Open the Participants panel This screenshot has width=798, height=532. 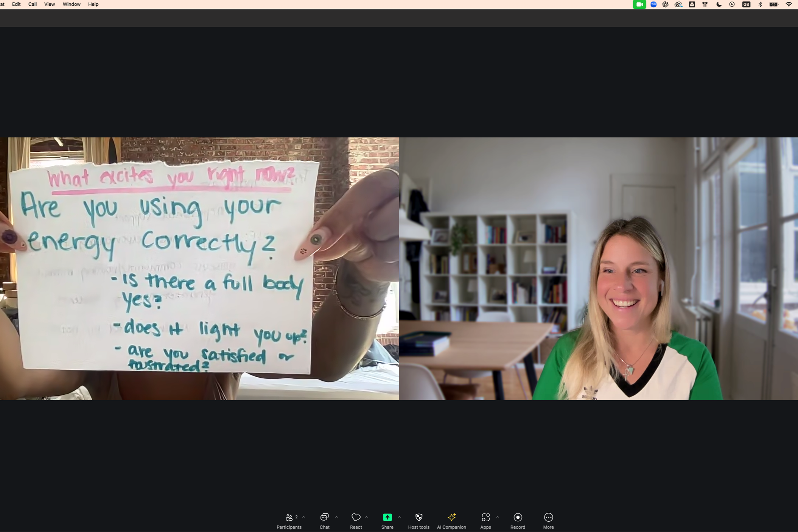(289, 520)
